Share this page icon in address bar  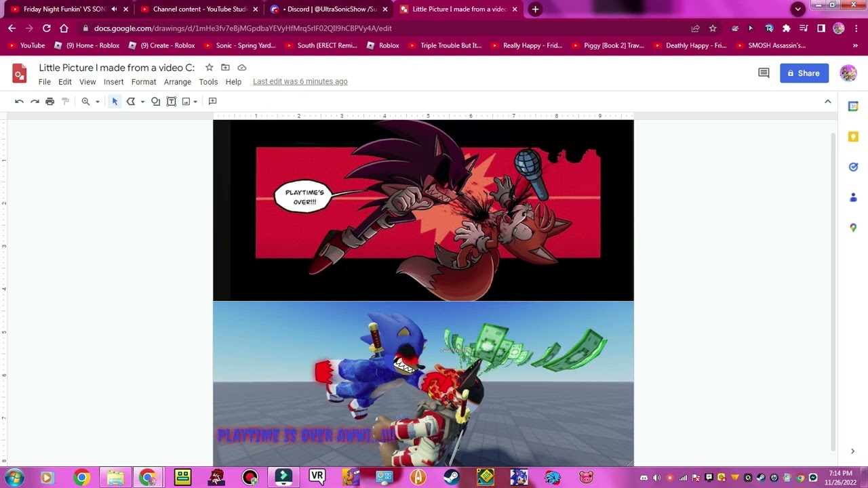pyautogui.click(x=695, y=28)
